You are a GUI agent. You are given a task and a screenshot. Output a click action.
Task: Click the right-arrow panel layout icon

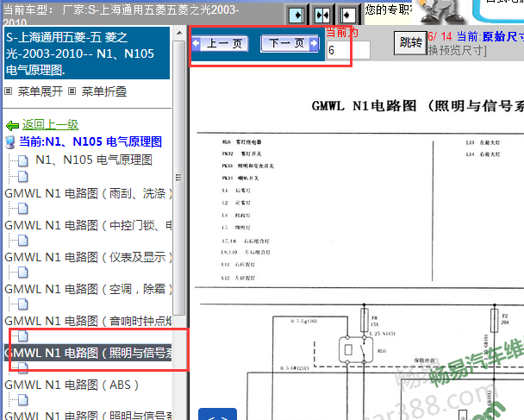point(296,15)
